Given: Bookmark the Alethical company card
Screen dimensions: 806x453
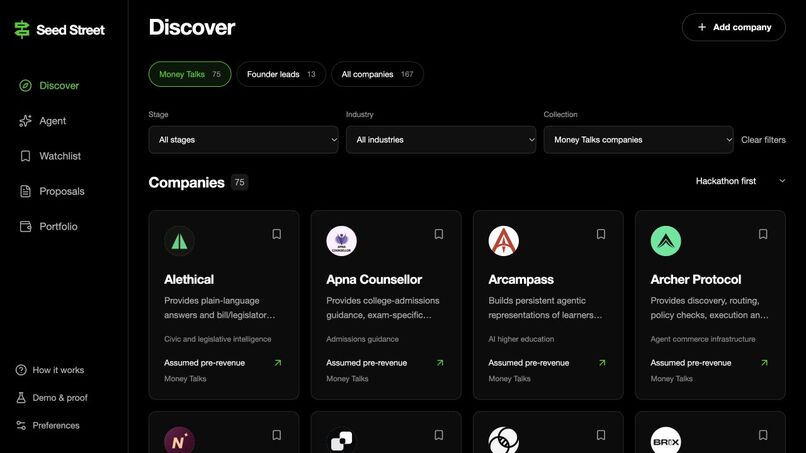Looking at the screenshot, I should coord(277,234).
